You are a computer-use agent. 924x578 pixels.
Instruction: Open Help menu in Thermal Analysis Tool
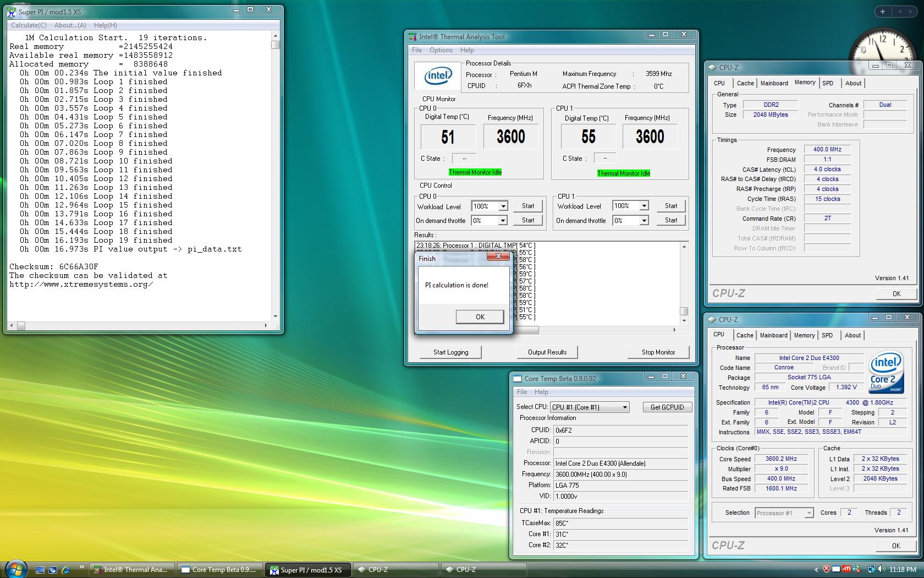[467, 50]
